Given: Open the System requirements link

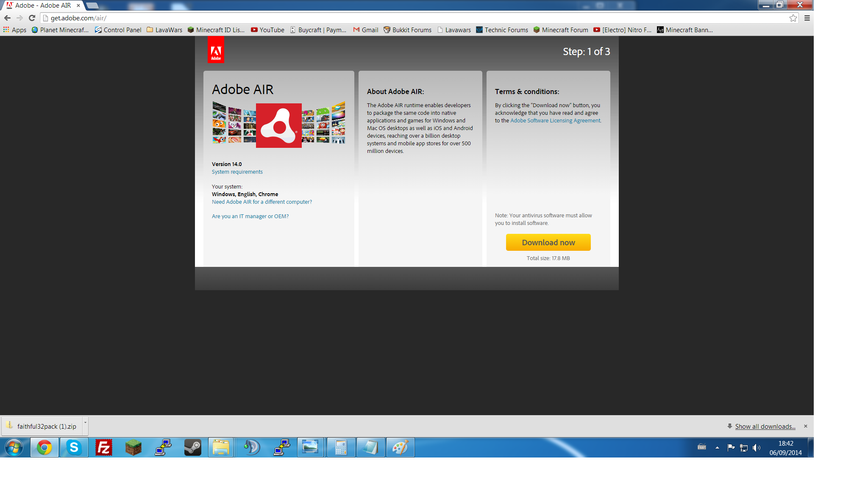Looking at the screenshot, I should 237,172.
